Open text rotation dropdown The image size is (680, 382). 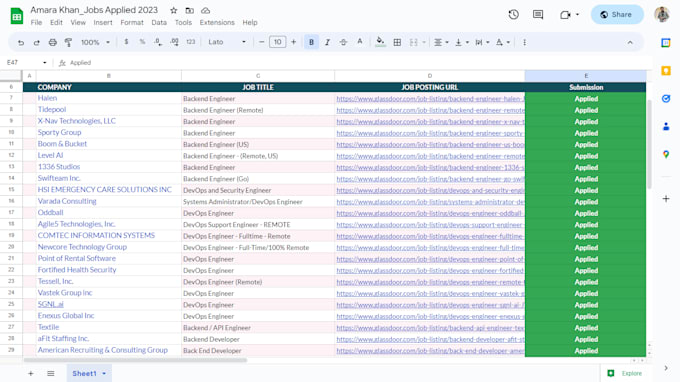coord(503,42)
